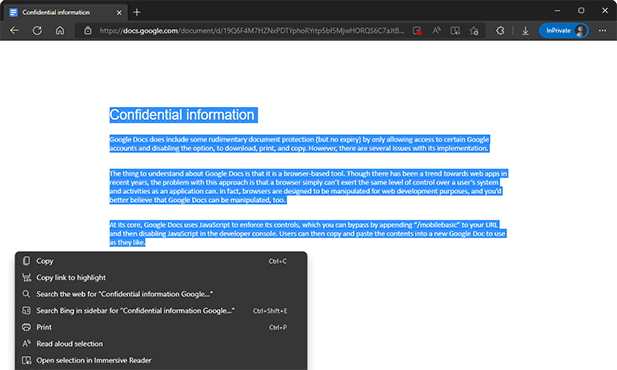Open the browser home page icon
This screenshot has height=370, width=617.
pos(60,31)
